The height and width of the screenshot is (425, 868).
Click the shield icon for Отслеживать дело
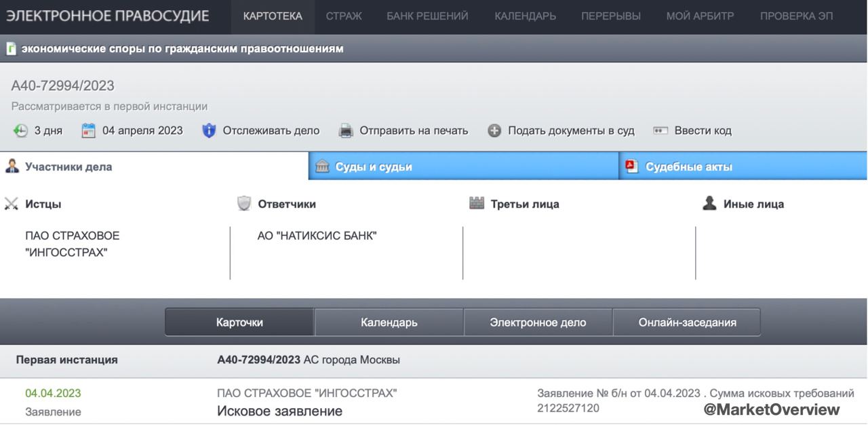pos(209,131)
